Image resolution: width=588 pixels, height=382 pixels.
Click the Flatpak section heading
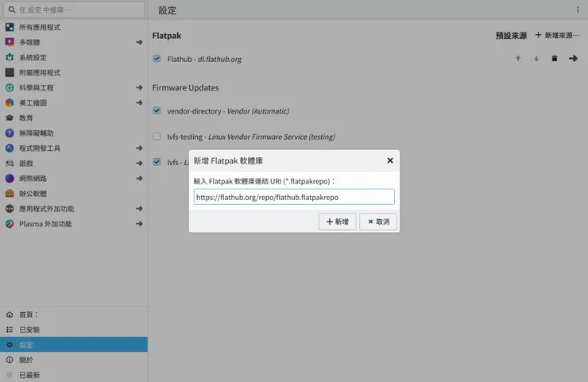167,36
